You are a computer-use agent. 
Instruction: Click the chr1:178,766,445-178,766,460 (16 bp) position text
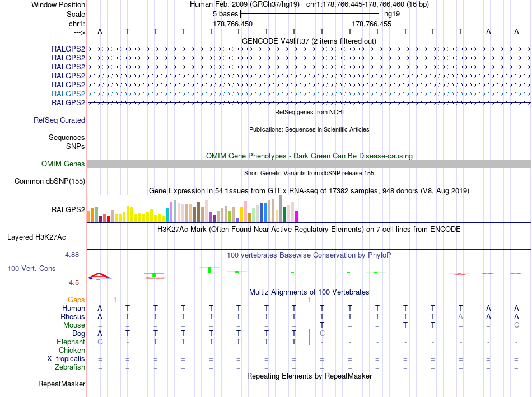[367, 4]
